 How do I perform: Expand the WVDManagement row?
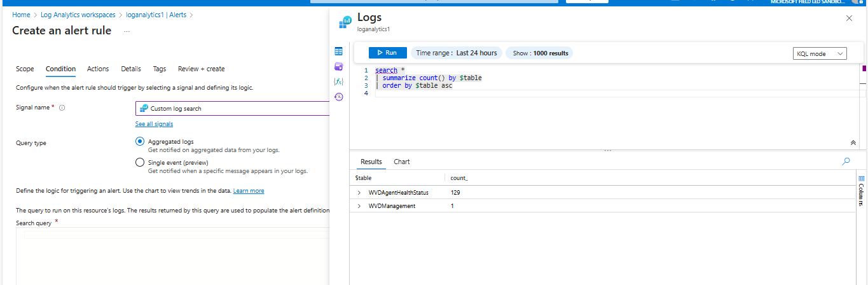[359, 206]
